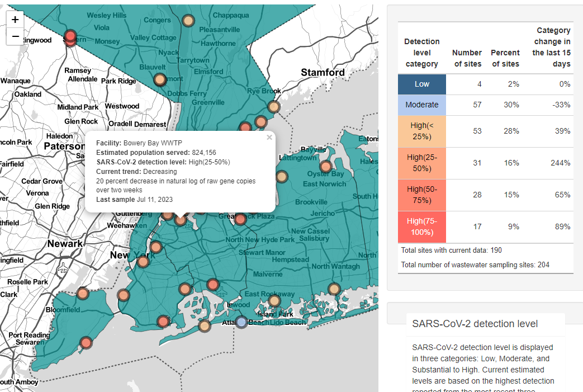Select the site marker near Chappaqua
This screenshot has height=392, width=583.
click(189, 21)
